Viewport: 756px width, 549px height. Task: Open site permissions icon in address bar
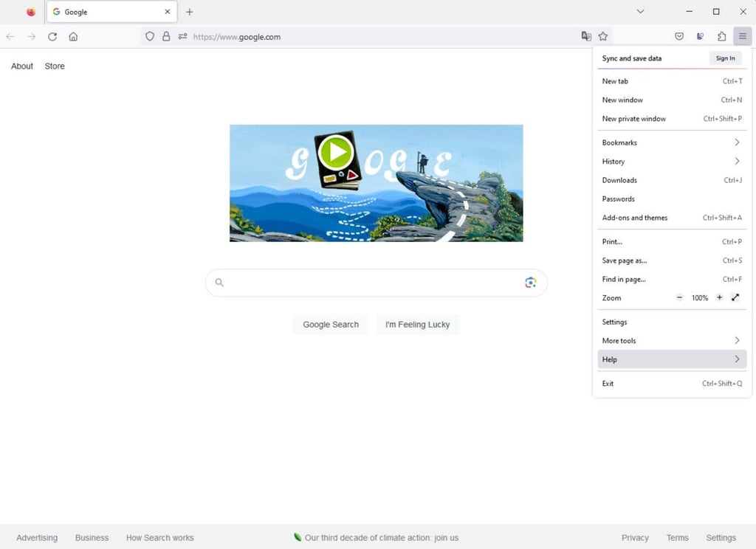click(x=182, y=37)
